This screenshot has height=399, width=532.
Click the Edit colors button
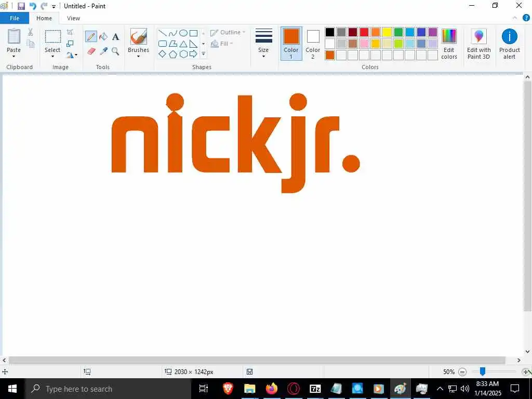click(449, 44)
